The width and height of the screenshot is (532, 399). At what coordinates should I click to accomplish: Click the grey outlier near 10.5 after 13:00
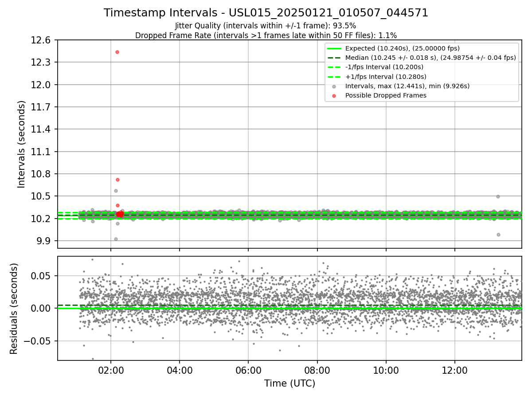498,196
